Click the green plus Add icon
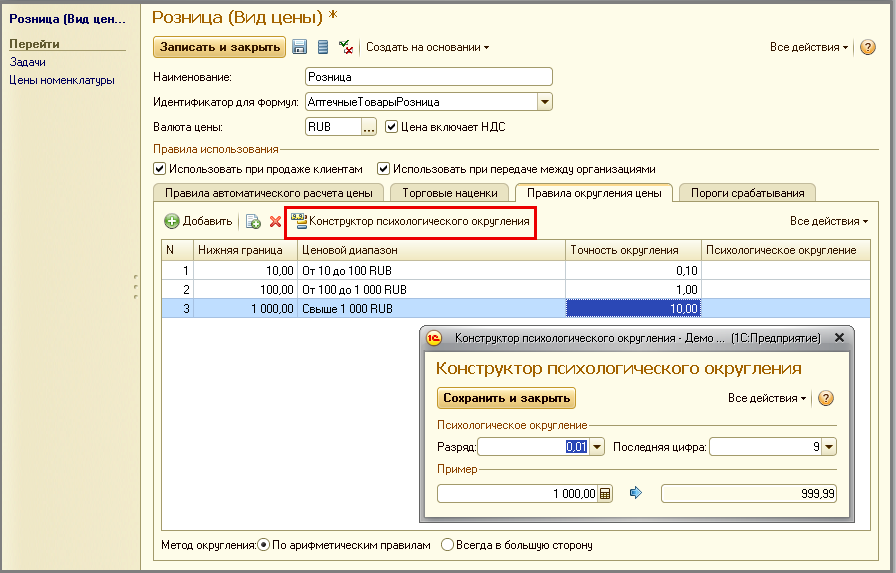This screenshot has height=573, width=896. (x=171, y=221)
